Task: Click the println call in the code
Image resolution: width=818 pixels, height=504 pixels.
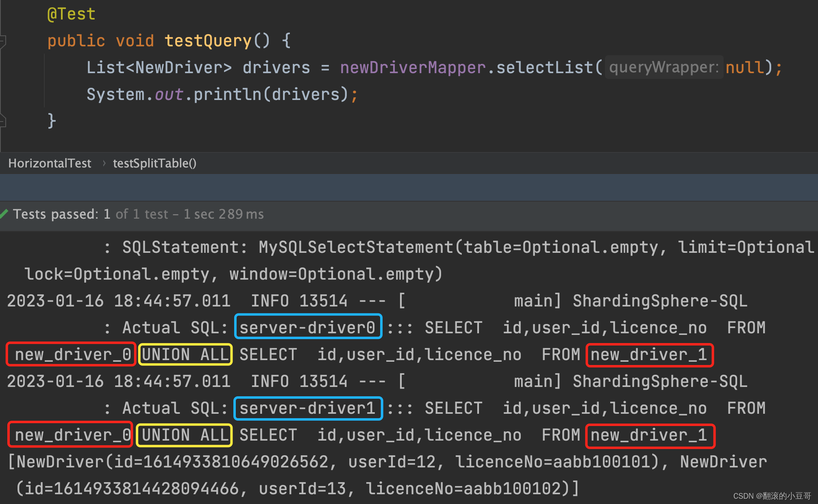Action: click(x=227, y=94)
